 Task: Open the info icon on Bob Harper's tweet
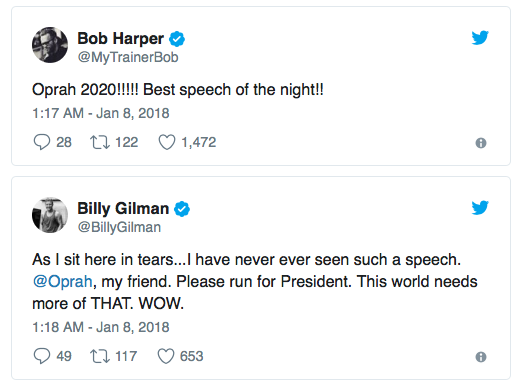(481, 143)
